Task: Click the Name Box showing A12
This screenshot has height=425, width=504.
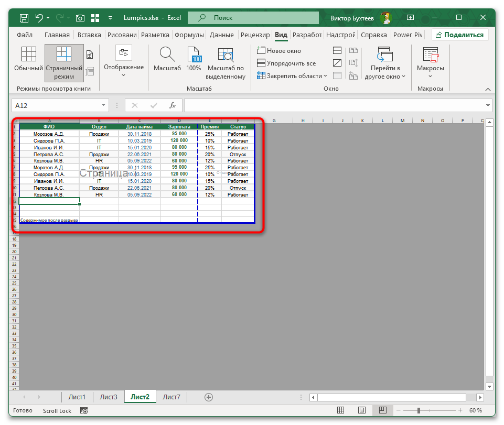Action: [x=59, y=105]
